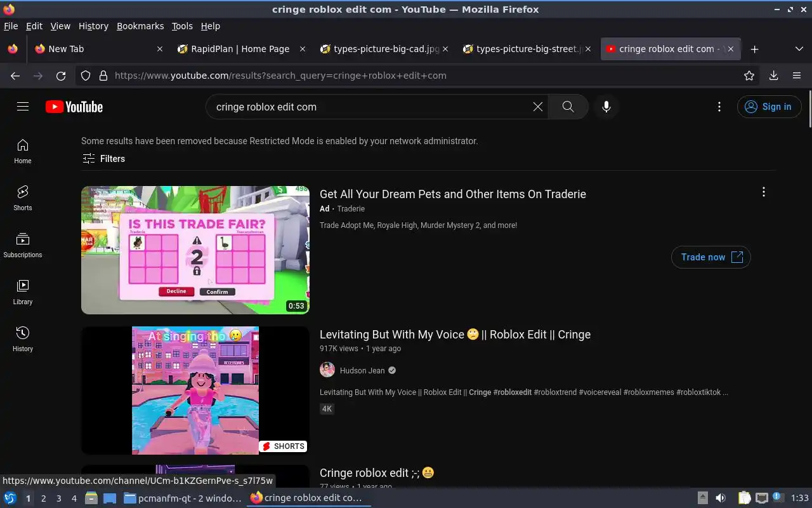Click the tracking protection shield icon
812x508 pixels.
pos(86,76)
